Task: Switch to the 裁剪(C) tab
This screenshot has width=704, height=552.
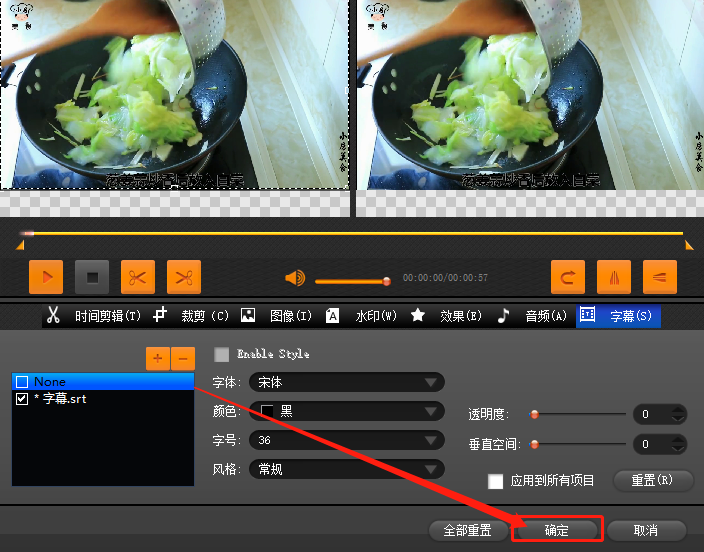Action: 205,316
